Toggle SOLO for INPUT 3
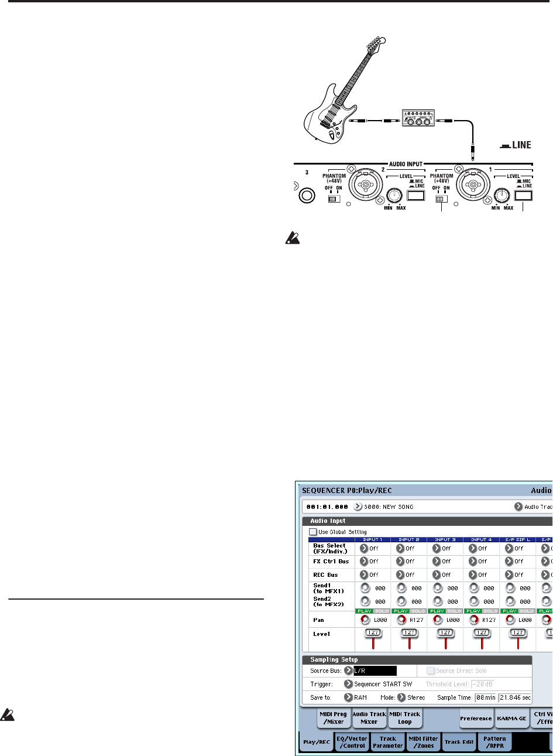The image size is (553, 756). click(x=454, y=611)
